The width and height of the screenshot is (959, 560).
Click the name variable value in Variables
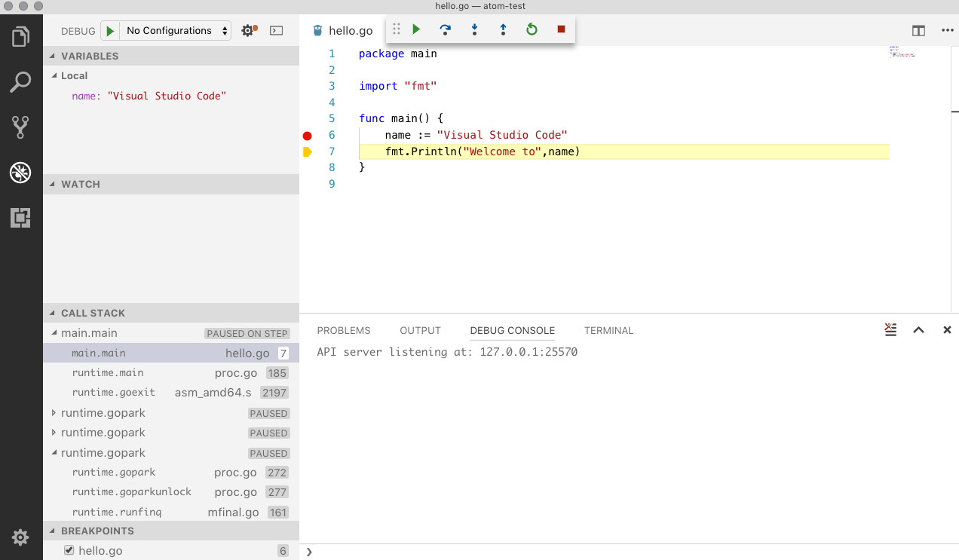click(167, 96)
